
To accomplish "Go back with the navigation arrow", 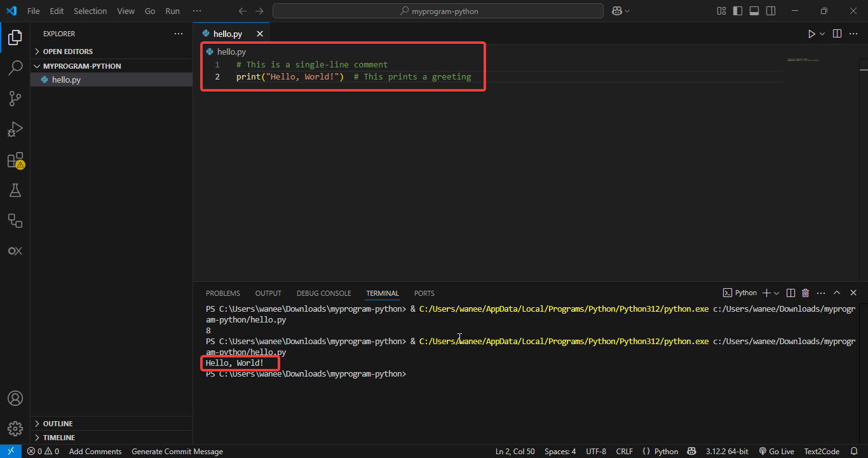I will [x=242, y=11].
